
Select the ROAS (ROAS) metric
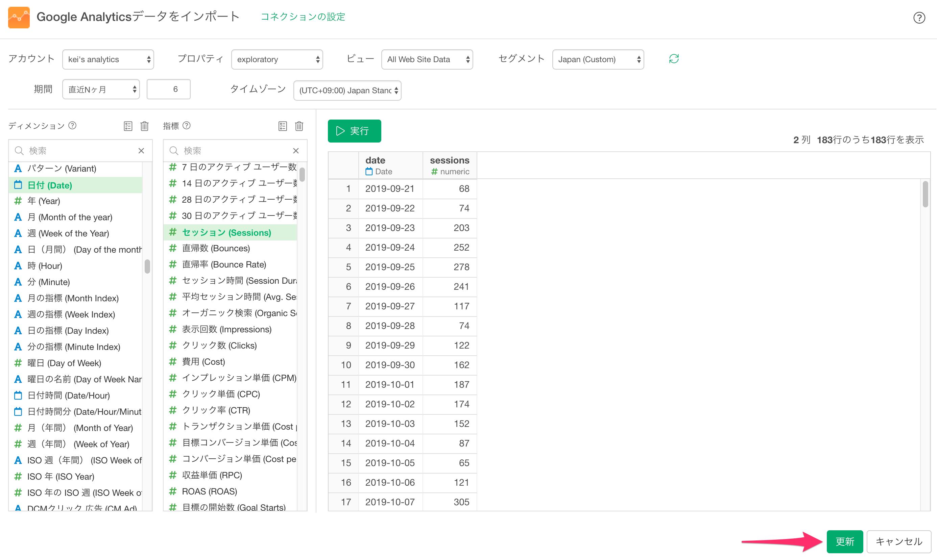coord(231,492)
